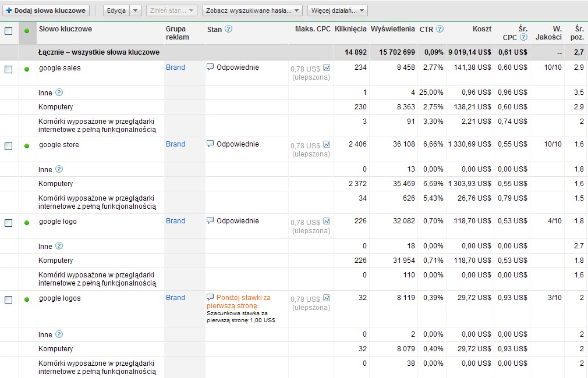This screenshot has height=378, width=588.
Task: Click the keyword google store
Action: tap(59, 145)
